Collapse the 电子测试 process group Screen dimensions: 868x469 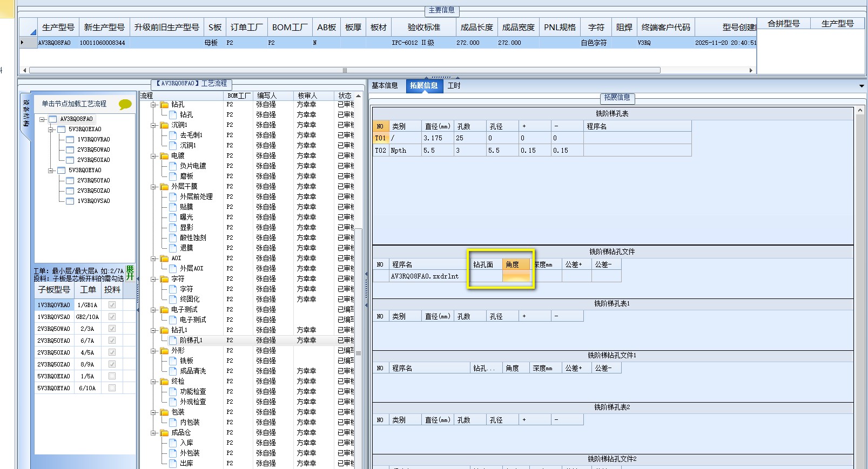point(153,310)
